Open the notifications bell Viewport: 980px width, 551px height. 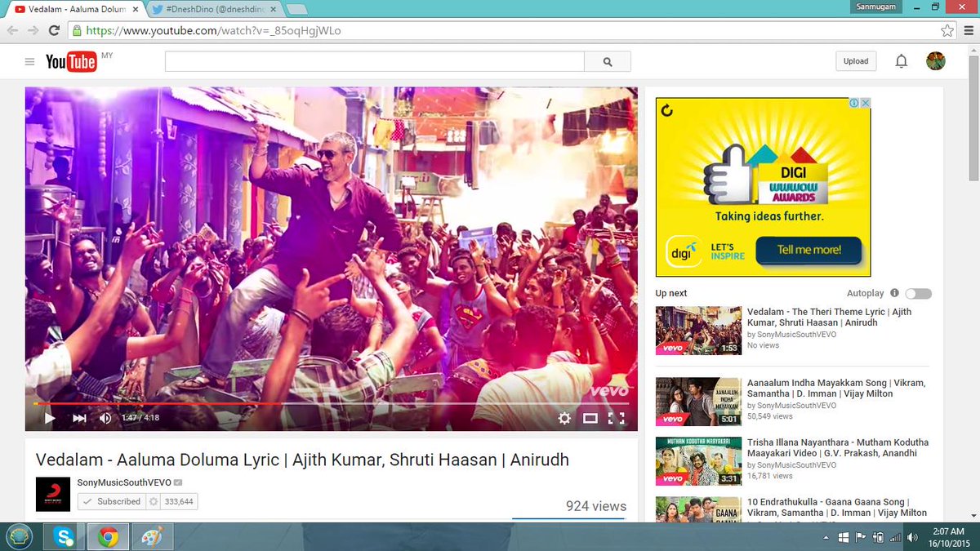click(x=902, y=61)
